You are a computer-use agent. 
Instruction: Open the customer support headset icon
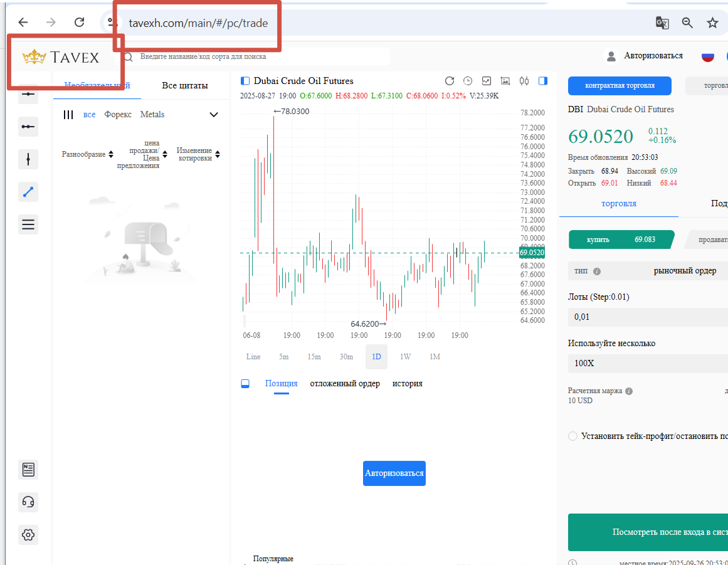coord(28,502)
